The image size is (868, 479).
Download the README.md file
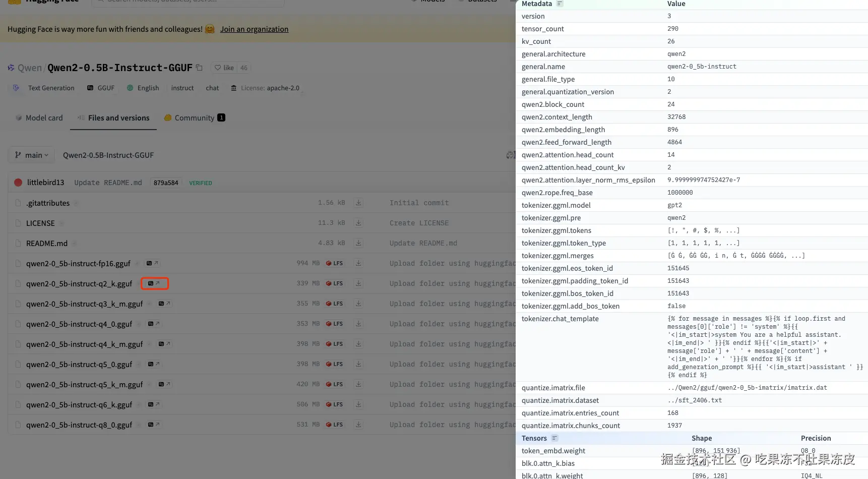tap(358, 243)
